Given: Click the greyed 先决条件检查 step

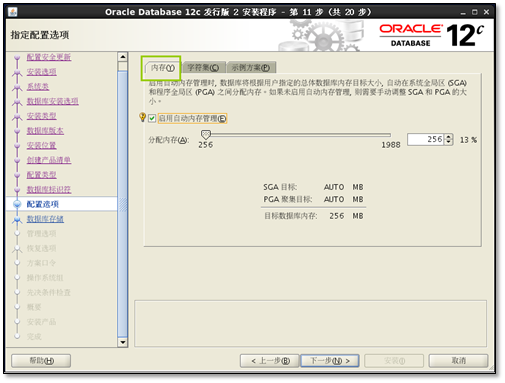Looking at the screenshot, I should point(49,292).
